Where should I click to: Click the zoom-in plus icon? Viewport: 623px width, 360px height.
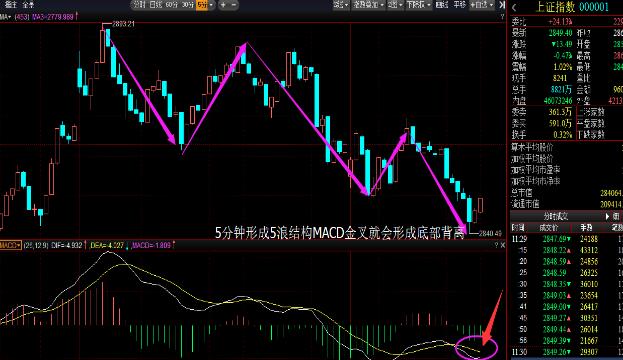point(223,5)
